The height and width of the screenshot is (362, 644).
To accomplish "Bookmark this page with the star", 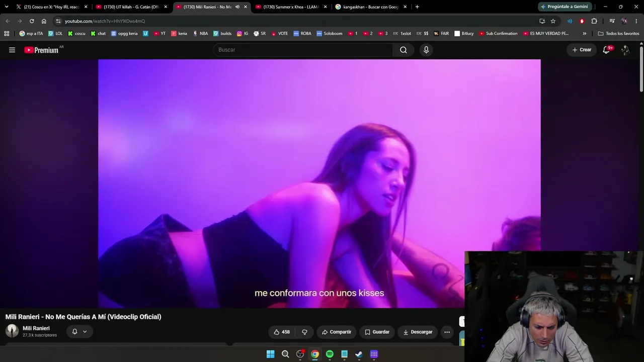I will tap(553, 21).
